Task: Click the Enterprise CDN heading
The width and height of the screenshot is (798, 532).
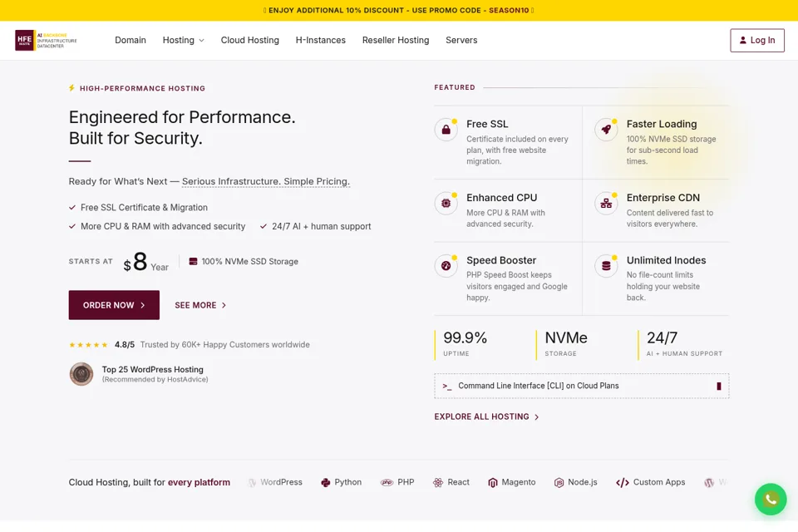Action: [x=663, y=198]
